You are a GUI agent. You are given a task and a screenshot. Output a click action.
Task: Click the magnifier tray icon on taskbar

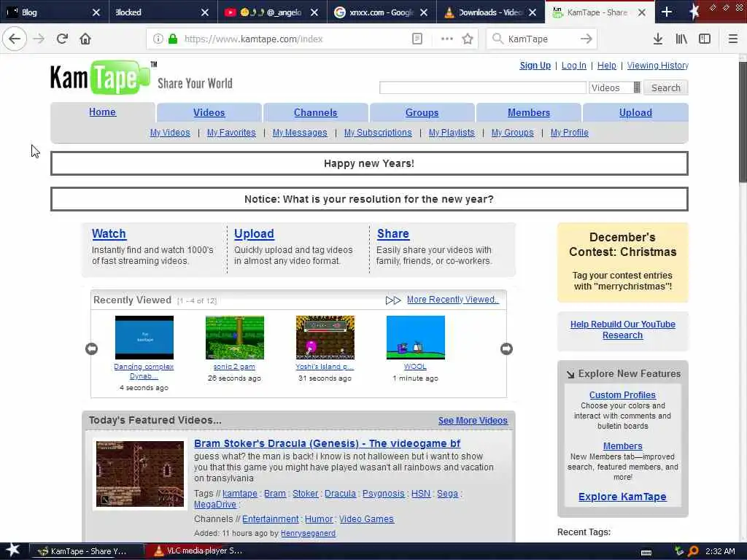693,551
